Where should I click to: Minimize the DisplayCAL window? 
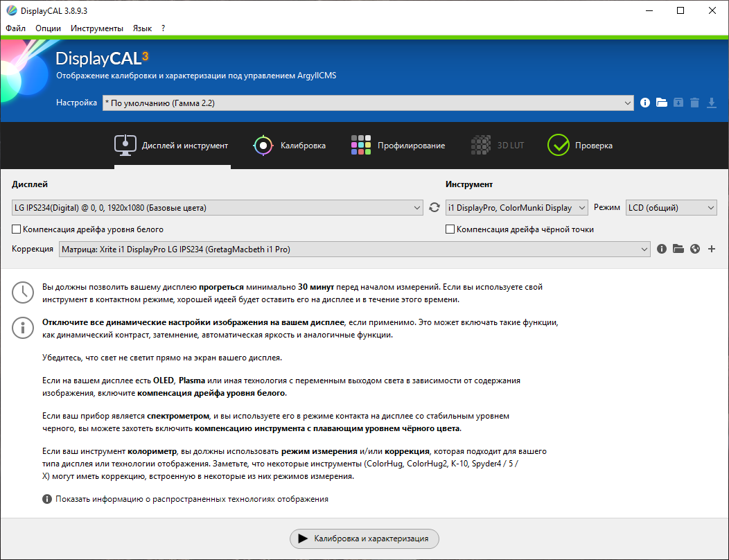[649, 10]
